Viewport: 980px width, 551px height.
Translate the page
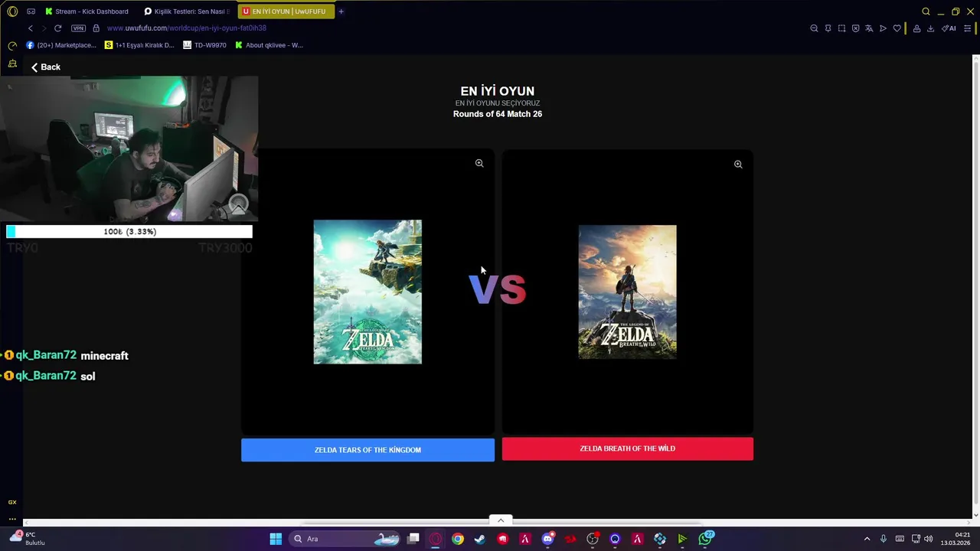pyautogui.click(x=869, y=28)
